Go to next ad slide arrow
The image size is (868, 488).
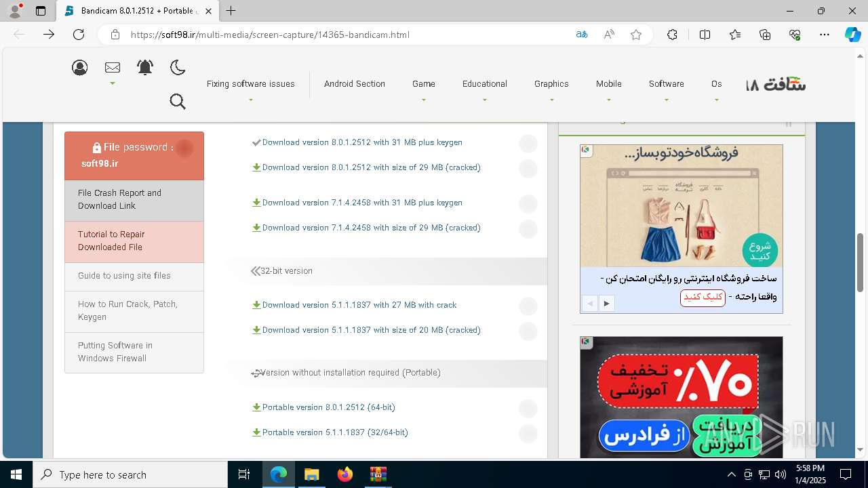[606, 303]
